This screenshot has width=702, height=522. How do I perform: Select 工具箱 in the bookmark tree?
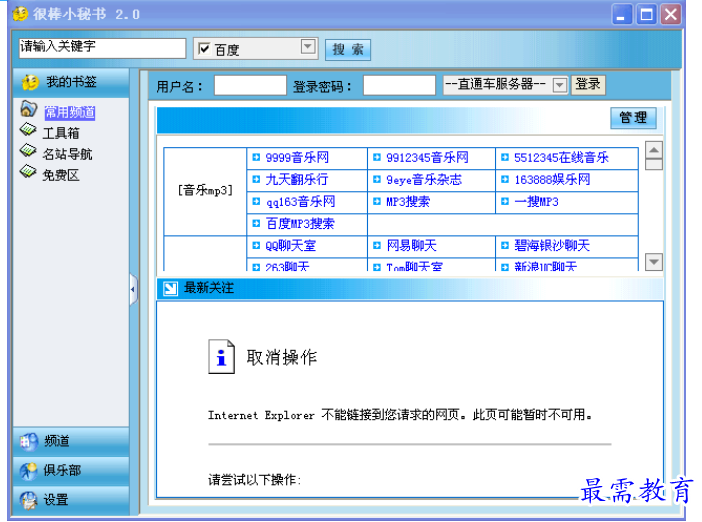[61, 133]
